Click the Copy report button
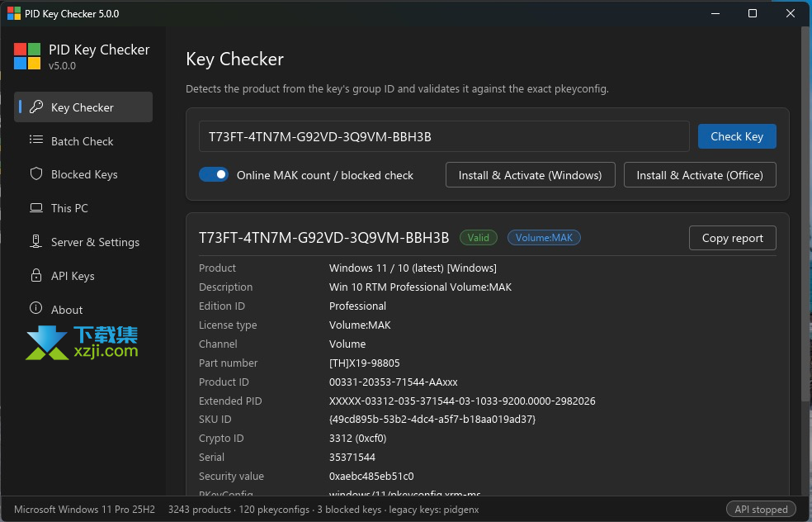812x522 pixels. pos(732,238)
